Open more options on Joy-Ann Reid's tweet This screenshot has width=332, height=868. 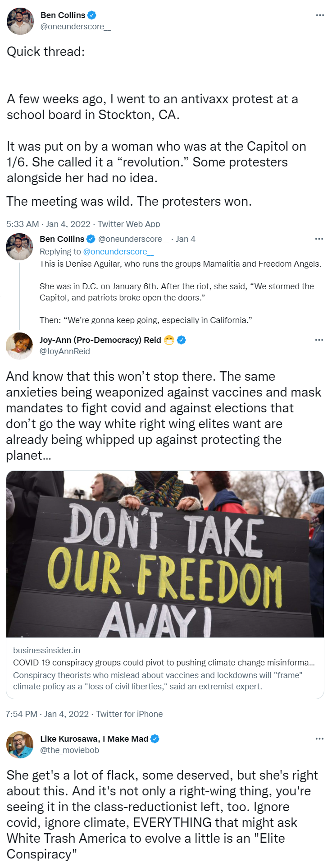(319, 340)
